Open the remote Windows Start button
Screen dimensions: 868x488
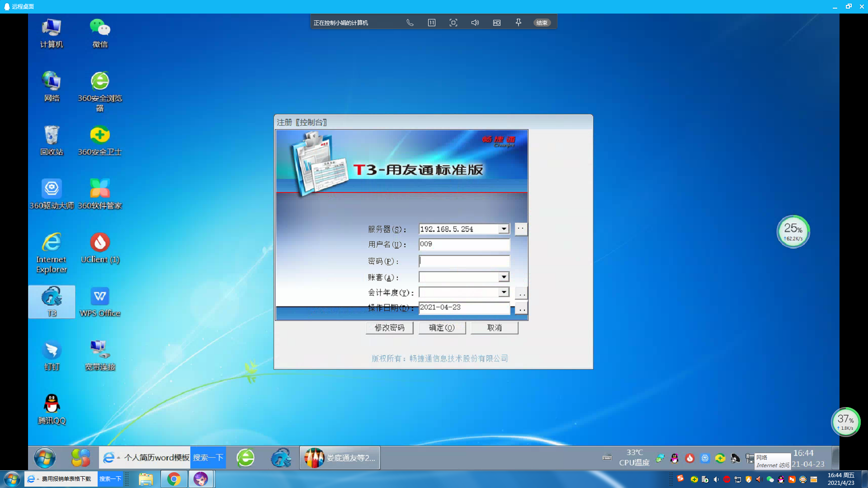[x=45, y=458]
